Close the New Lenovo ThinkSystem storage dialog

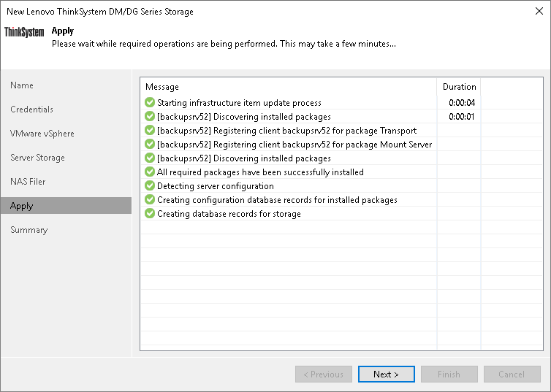pyautogui.click(x=539, y=11)
